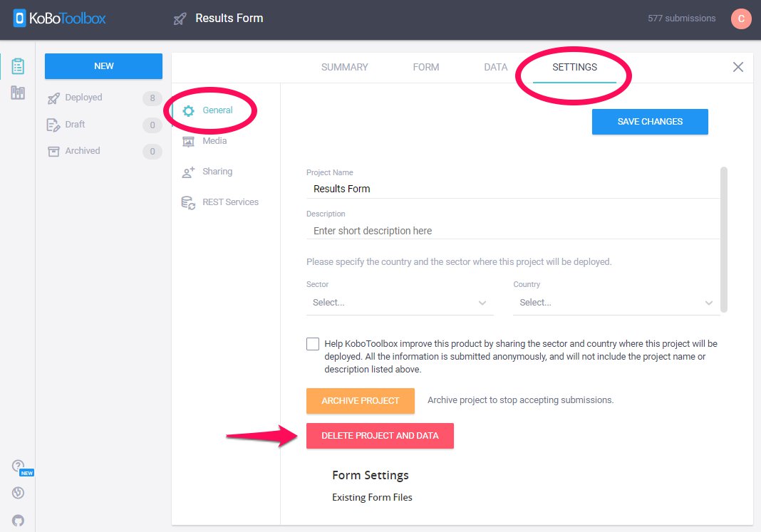The height and width of the screenshot is (532, 761).
Task: Open the Form tab
Action: [426, 67]
